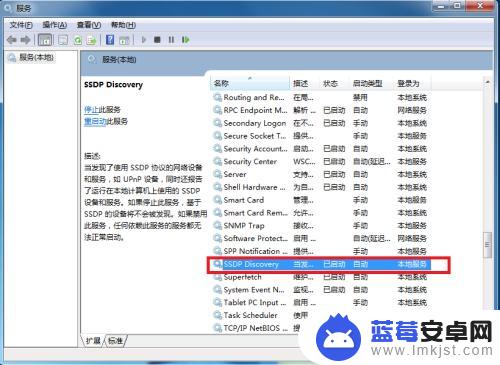Click the Forward arrow toolbar icon
500x365 pixels.
[25, 40]
